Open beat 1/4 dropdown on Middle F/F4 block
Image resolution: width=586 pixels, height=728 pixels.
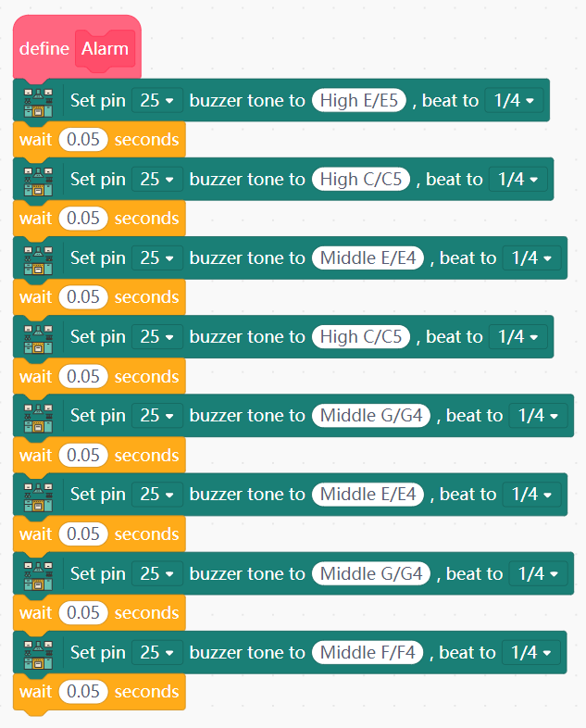[531, 653]
